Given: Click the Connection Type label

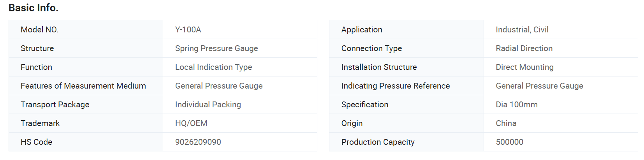Looking at the screenshot, I should 371,48.
